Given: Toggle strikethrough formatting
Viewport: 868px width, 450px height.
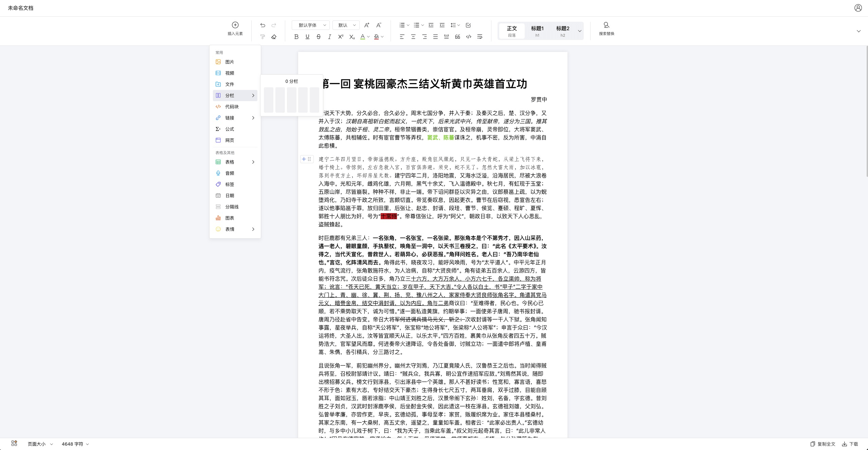Looking at the screenshot, I should 319,37.
